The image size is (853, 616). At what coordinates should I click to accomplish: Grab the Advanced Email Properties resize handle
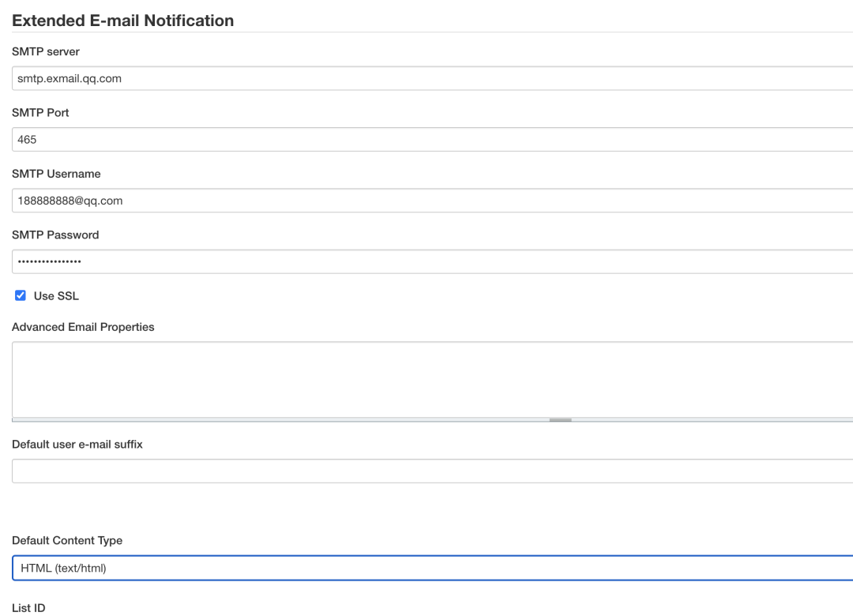tap(560, 420)
